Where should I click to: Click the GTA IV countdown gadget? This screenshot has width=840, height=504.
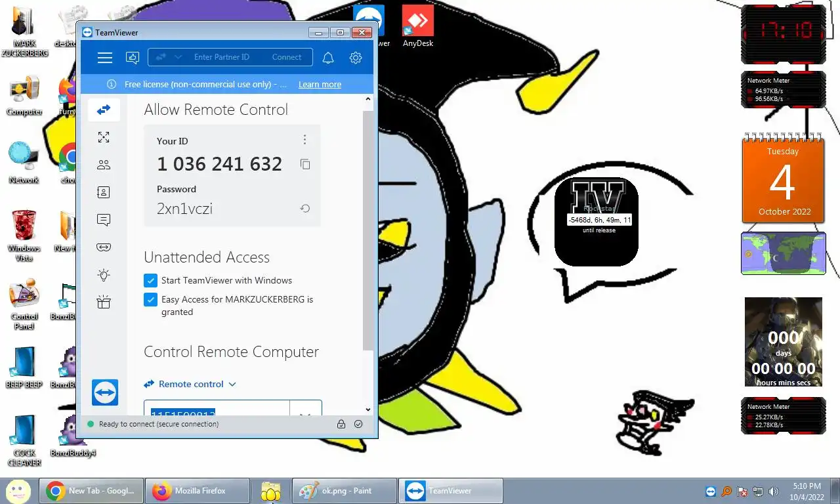(x=596, y=222)
